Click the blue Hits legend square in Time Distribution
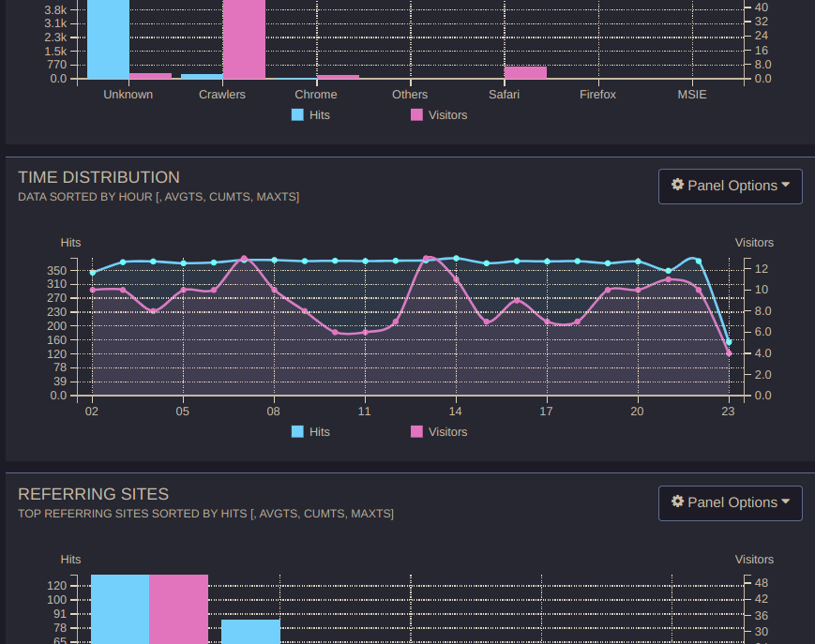Screen dimensions: 815x644 [x=296, y=431]
